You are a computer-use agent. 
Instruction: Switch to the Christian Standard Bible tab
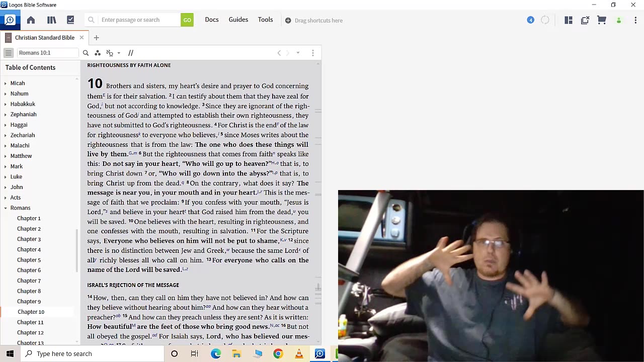coord(44,38)
